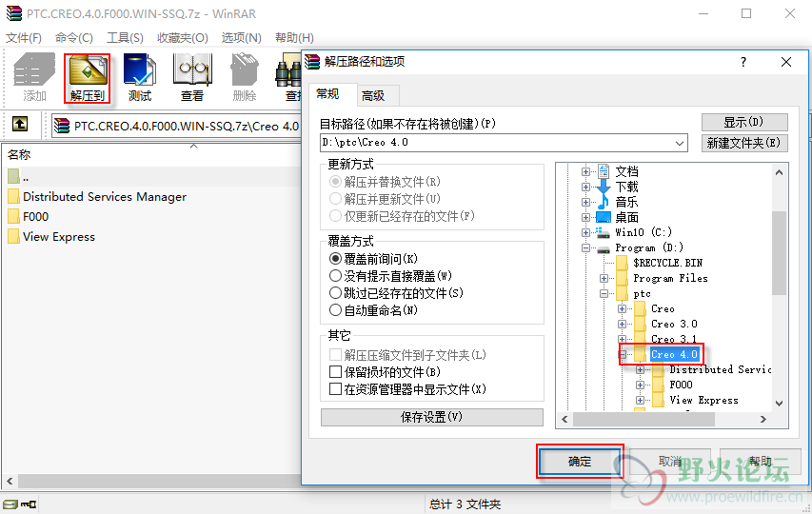812x514 pixels.
Task: Click the Find binoculars toolbar icon
Action: click(288, 76)
